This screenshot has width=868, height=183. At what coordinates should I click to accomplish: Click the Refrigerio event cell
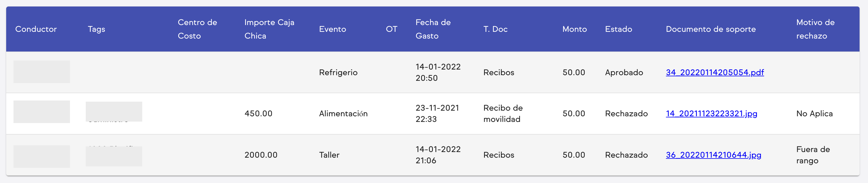(x=338, y=72)
